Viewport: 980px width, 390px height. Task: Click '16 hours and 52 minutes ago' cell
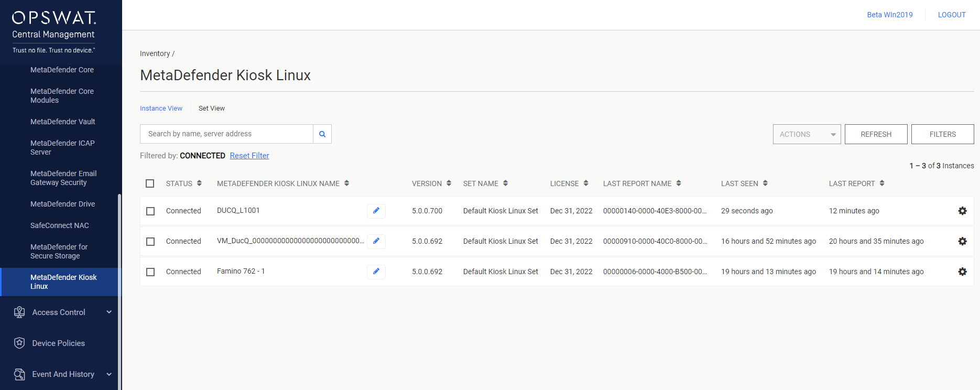tap(768, 241)
